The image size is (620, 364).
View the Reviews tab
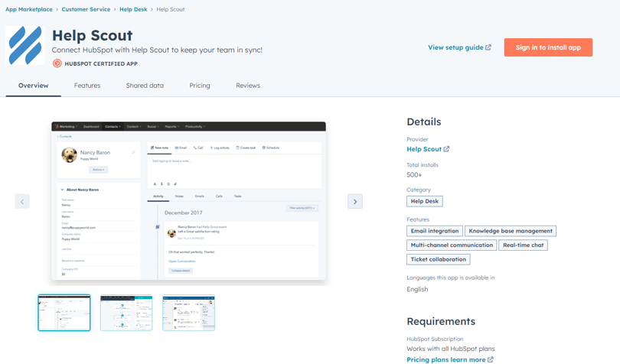pos(248,86)
